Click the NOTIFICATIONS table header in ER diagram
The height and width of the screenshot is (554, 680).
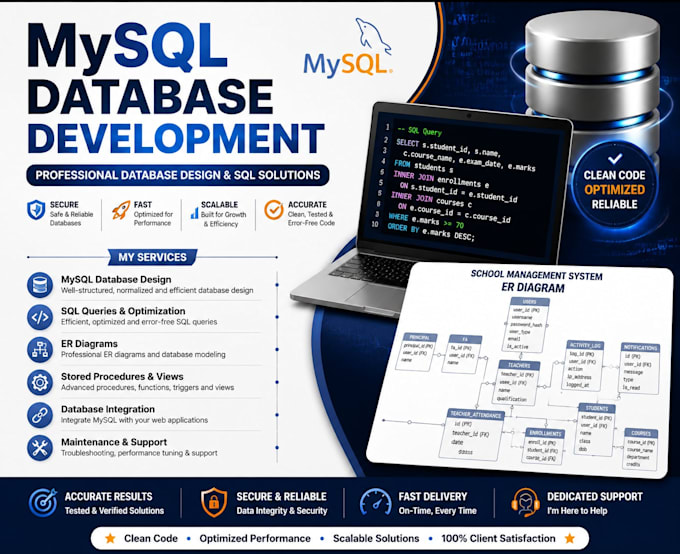coord(641,347)
